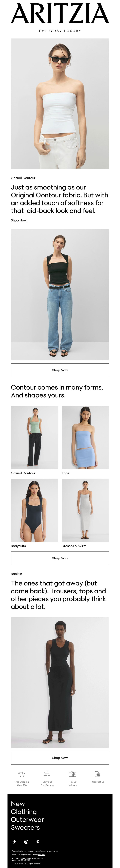Screen dimensions: 120x868
Task: Open the TikTok social icon
Action: (14, 842)
